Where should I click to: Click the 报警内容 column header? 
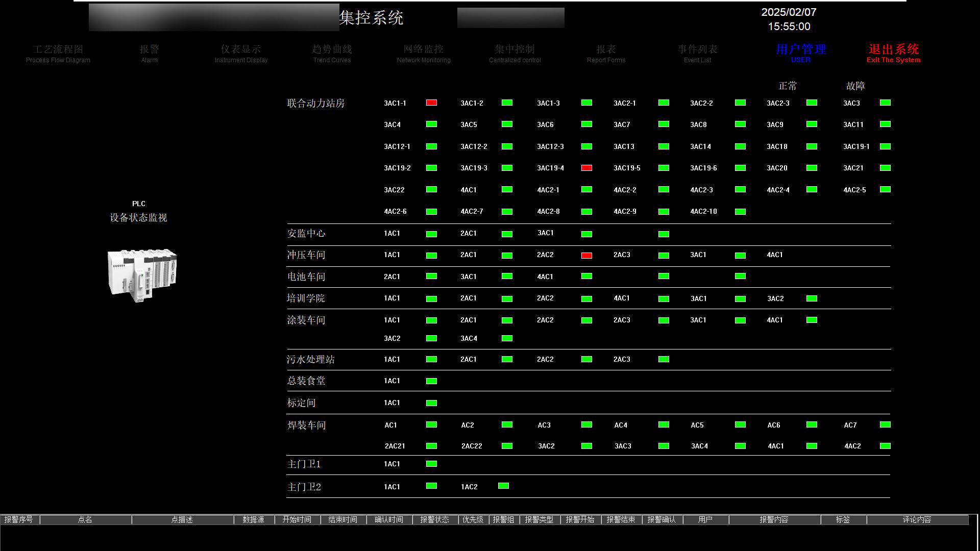coord(774,519)
